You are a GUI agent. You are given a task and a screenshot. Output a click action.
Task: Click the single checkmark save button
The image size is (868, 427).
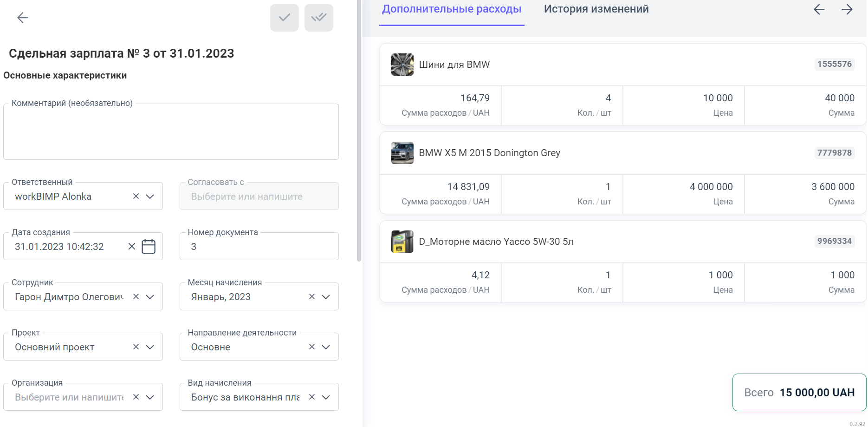[x=284, y=18]
